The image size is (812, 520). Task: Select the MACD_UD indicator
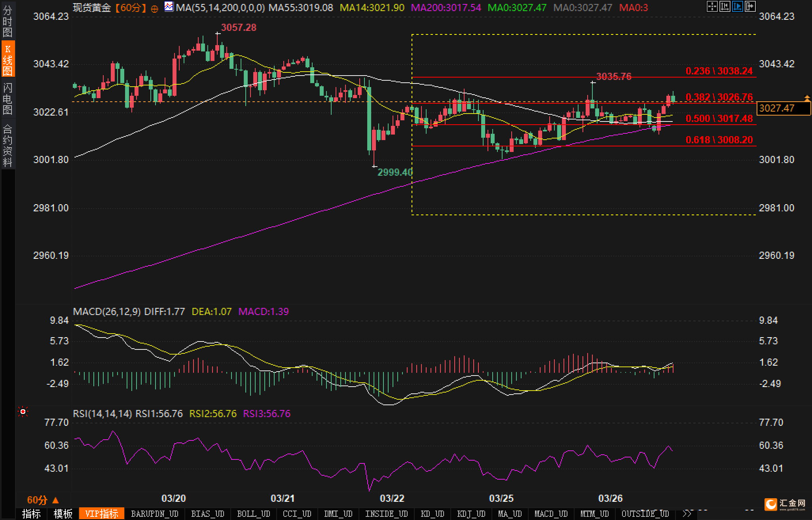(x=551, y=514)
